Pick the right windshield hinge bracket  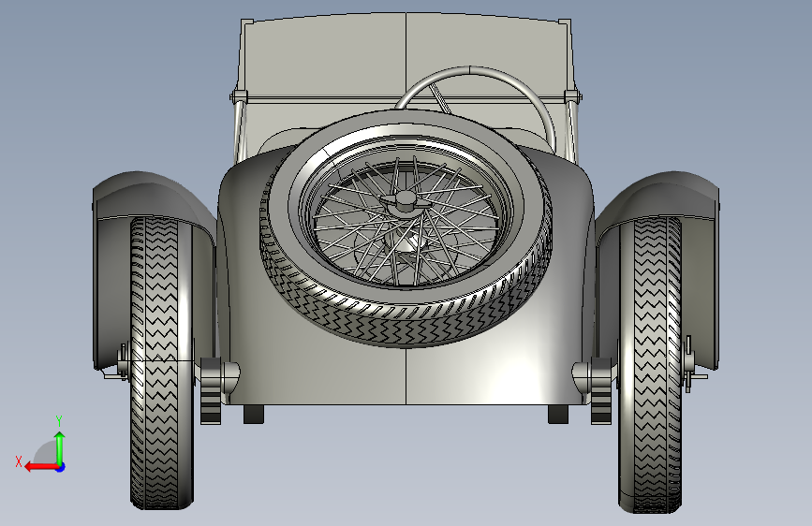click(572, 96)
